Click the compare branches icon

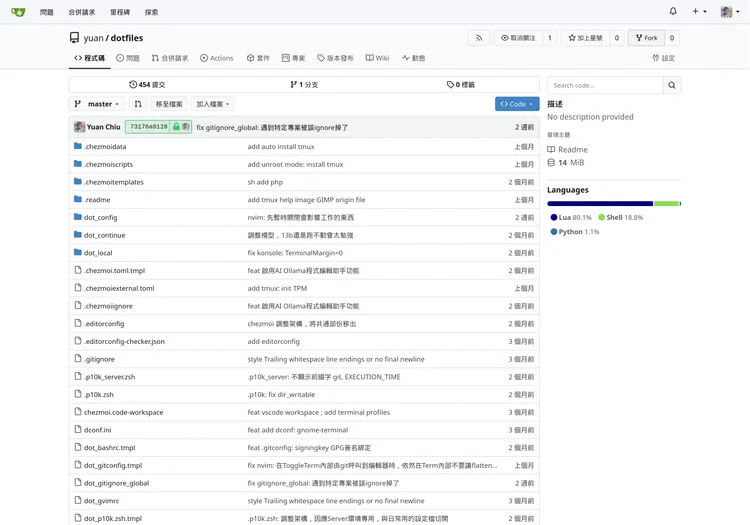point(138,104)
